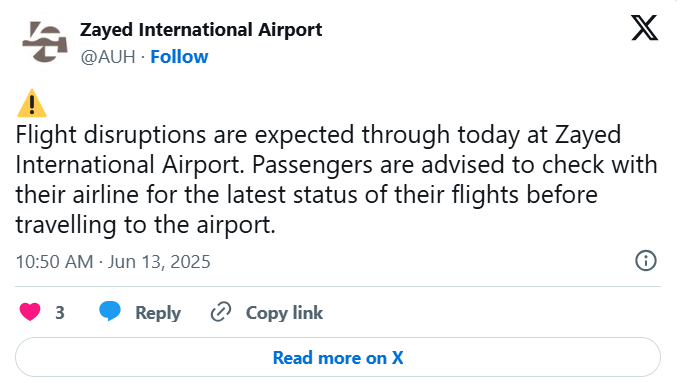Open the circled info icon

(646, 261)
